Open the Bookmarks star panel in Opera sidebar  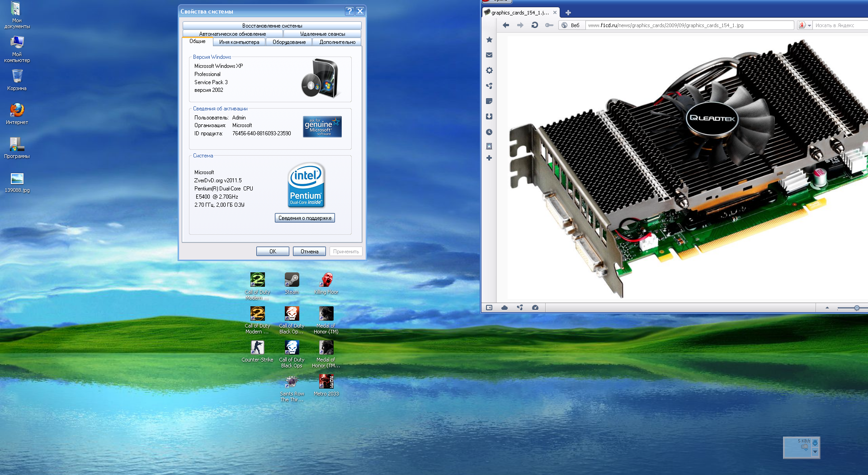(489, 40)
